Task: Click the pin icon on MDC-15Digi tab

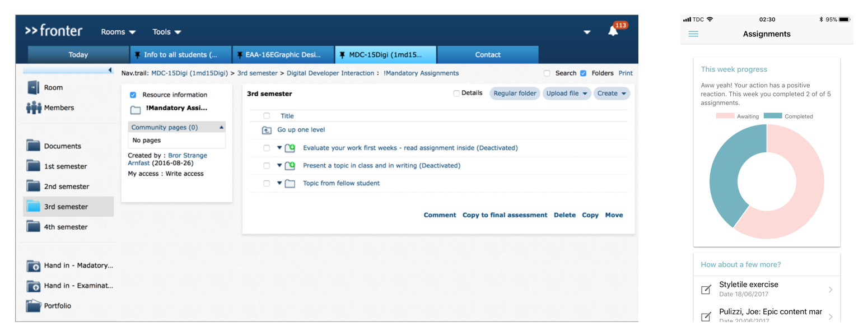Action: (342, 55)
